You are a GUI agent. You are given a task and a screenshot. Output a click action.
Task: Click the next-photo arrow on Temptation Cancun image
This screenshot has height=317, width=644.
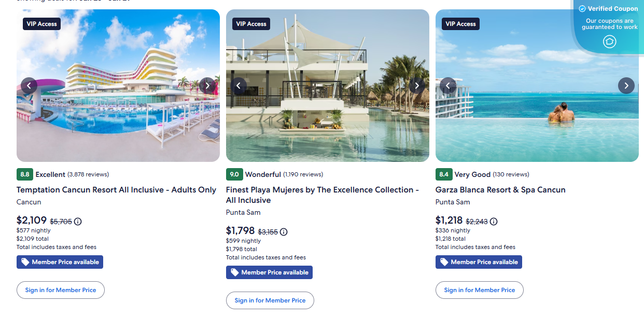coord(207,85)
